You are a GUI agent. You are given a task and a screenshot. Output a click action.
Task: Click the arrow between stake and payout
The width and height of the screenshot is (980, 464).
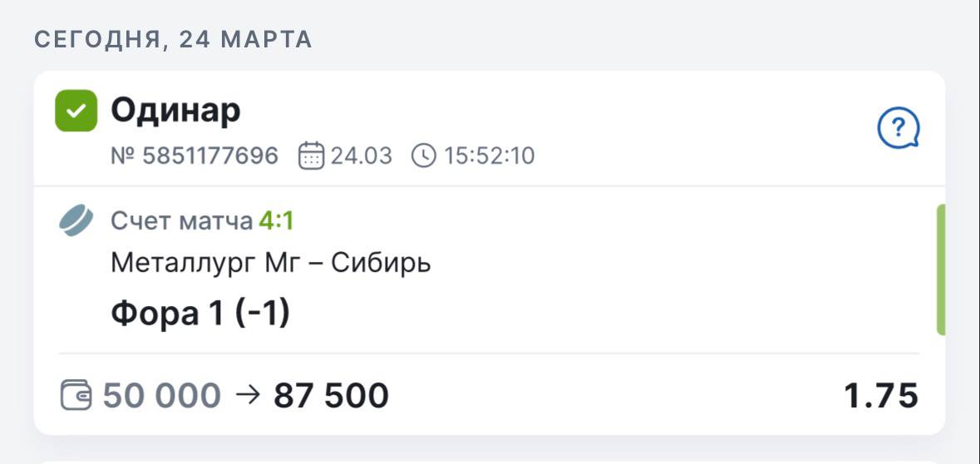(x=248, y=395)
